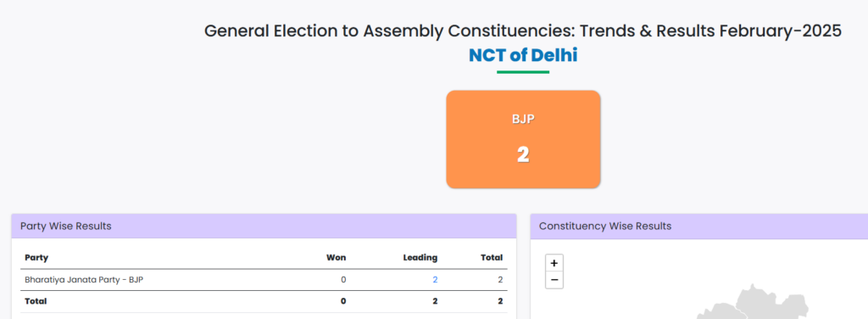This screenshot has width=868, height=319.
Task: Click the green underline below NCT of Delhi
Action: (x=523, y=72)
